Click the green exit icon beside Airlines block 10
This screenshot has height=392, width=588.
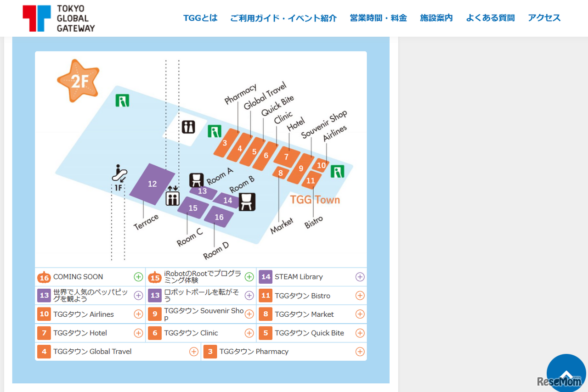[x=338, y=172]
